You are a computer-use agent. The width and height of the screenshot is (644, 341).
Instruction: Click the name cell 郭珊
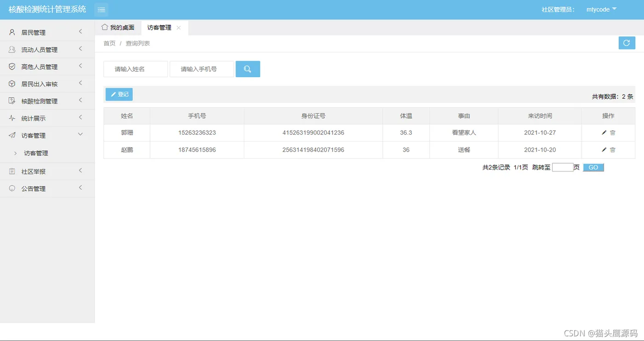click(x=127, y=133)
